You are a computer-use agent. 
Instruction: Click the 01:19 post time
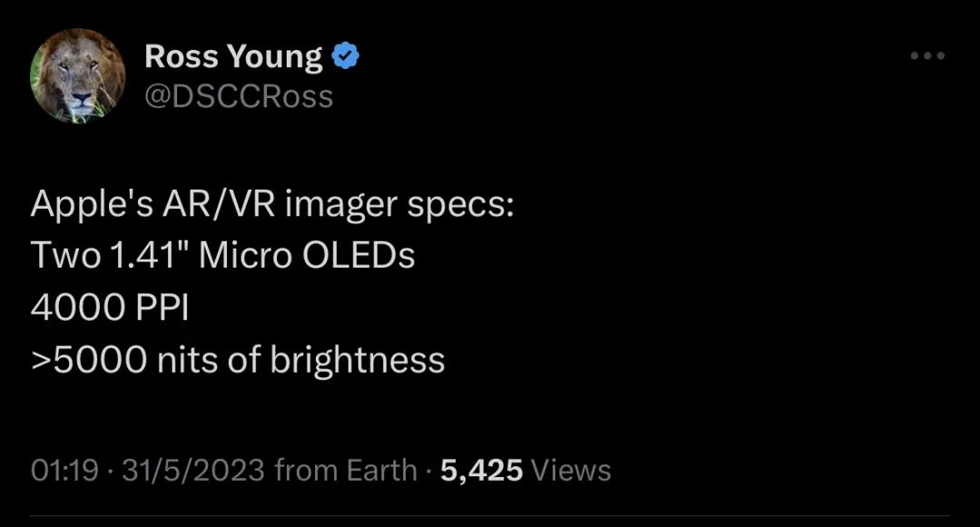click(64, 470)
